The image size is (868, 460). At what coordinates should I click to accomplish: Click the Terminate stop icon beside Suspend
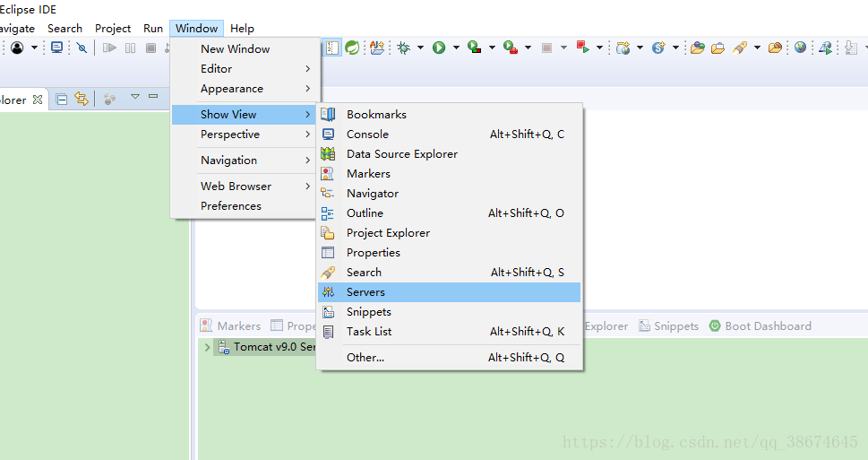click(x=150, y=48)
